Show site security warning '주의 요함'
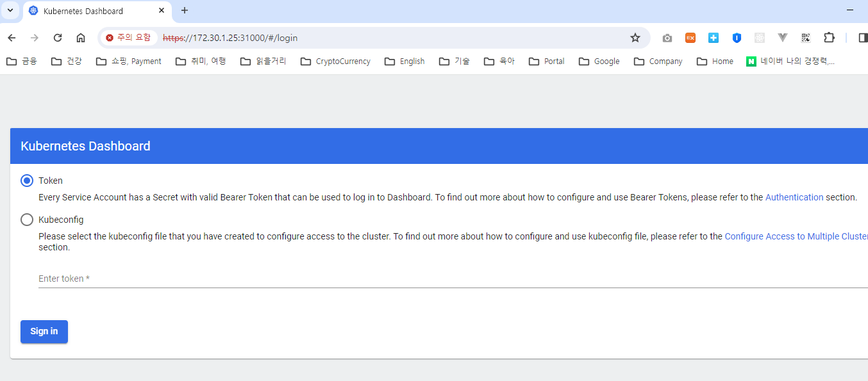868x381 pixels. [128, 38]
